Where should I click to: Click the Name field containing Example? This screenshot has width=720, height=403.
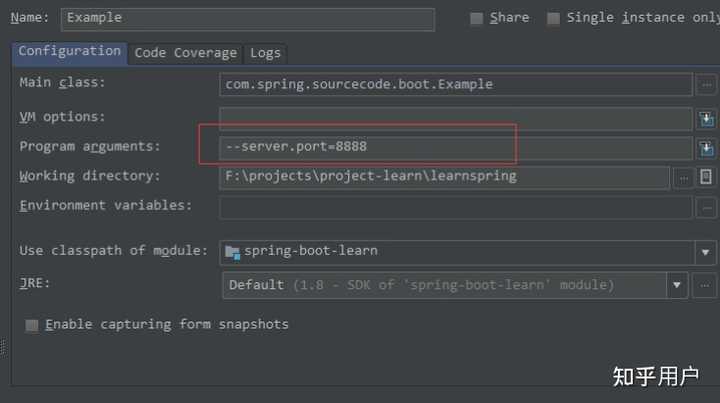pyautogui.click(x=247, y=18)
